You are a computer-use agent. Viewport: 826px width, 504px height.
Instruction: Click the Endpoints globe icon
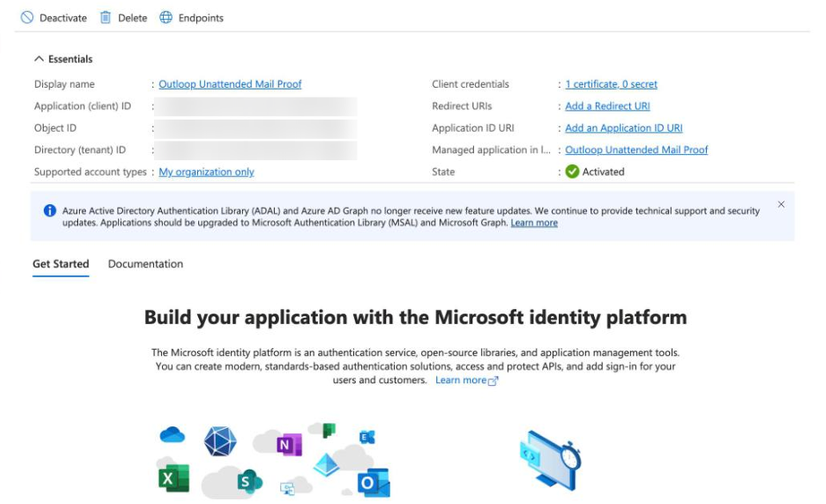[x=166, y=17]
